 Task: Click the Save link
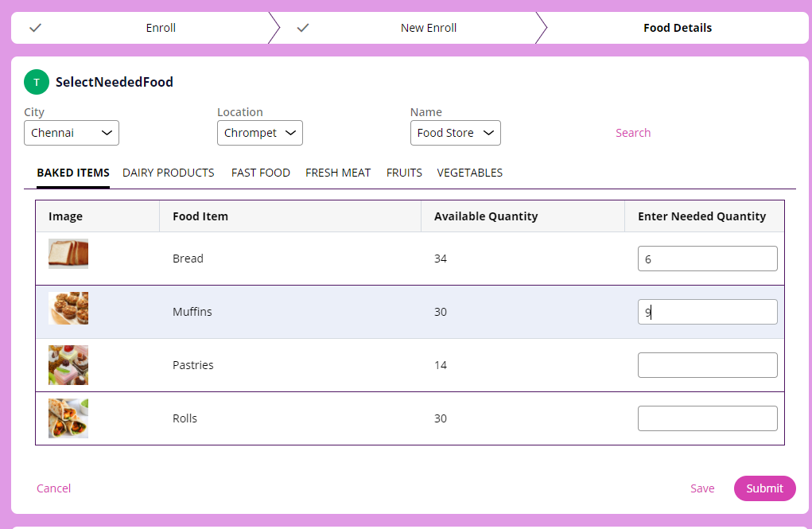(702, 488)
